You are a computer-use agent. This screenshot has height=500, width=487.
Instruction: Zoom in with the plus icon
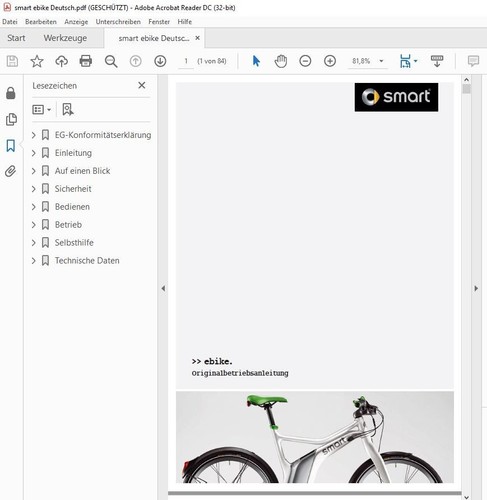pyautogui.click(x=330, y=61)
